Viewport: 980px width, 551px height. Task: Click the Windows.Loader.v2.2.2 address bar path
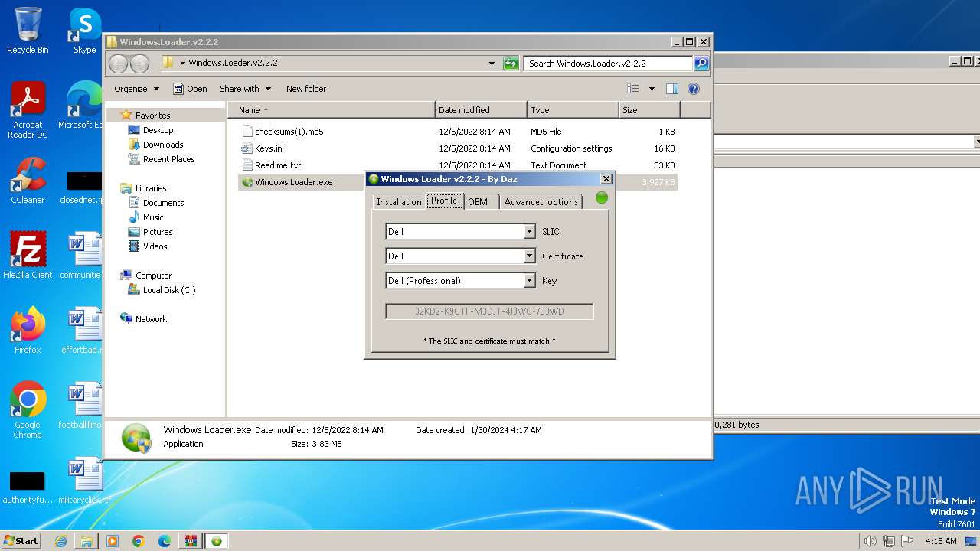(233, 63)
